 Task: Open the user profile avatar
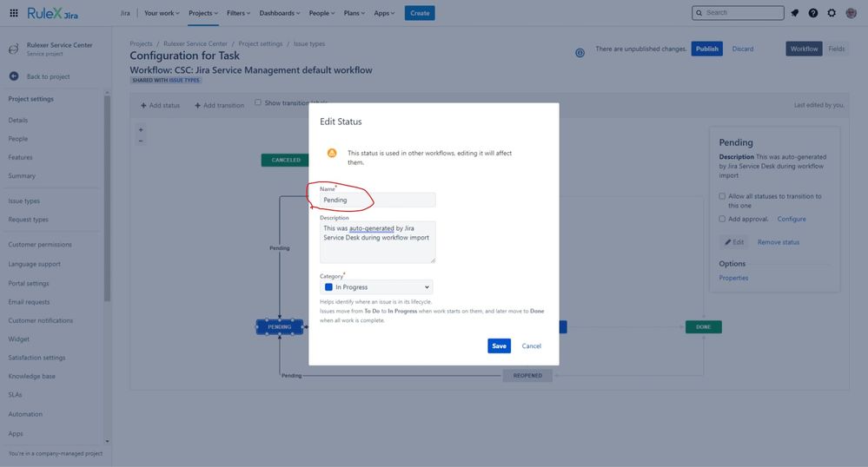(851, 13)
